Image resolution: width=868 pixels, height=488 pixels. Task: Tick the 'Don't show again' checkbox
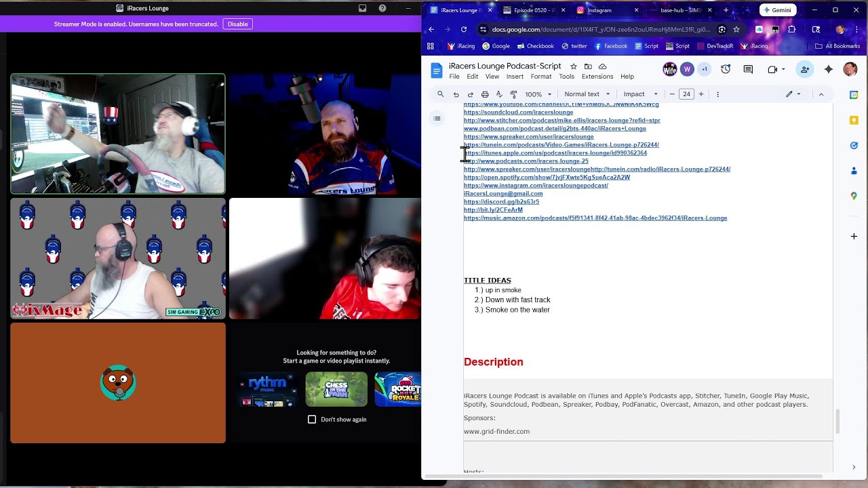(x=312, y=420)
